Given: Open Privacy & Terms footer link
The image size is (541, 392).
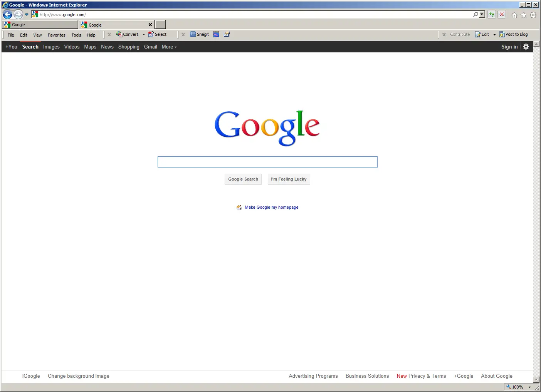Looking at the screenshot, I should [x=427, y=376].
